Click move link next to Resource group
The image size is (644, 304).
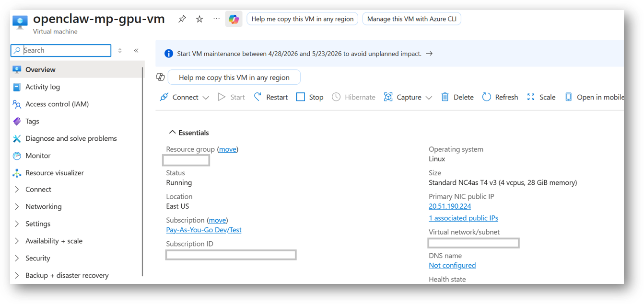point(228,149)
